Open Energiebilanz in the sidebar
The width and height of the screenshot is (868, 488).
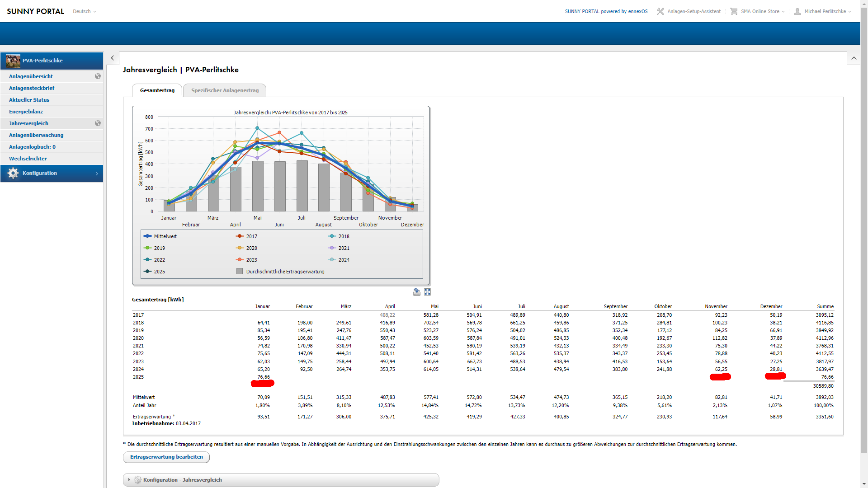pos(26,112)
